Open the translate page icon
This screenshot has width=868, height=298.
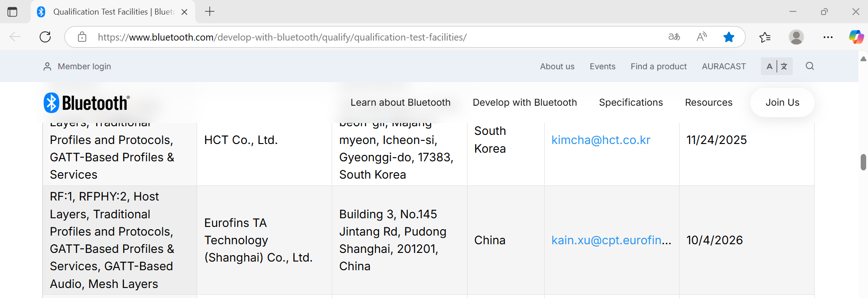tap(674, 37)
